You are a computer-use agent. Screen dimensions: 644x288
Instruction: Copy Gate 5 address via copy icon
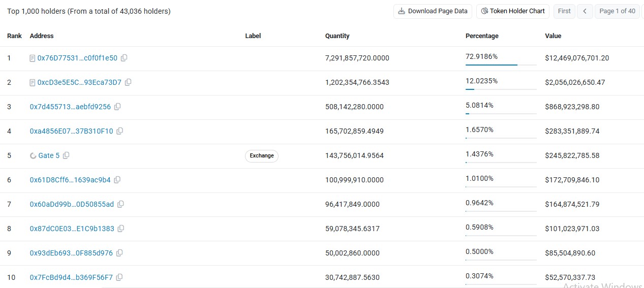(x=66, y=155)
